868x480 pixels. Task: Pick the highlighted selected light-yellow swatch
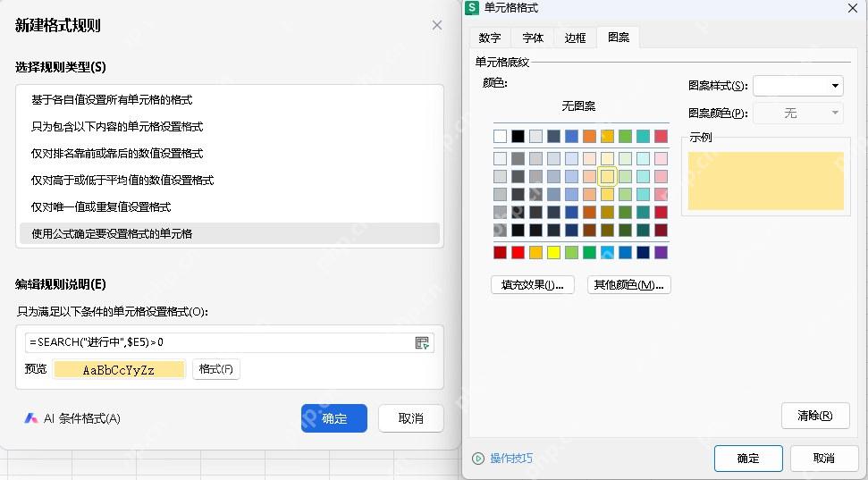607,177
